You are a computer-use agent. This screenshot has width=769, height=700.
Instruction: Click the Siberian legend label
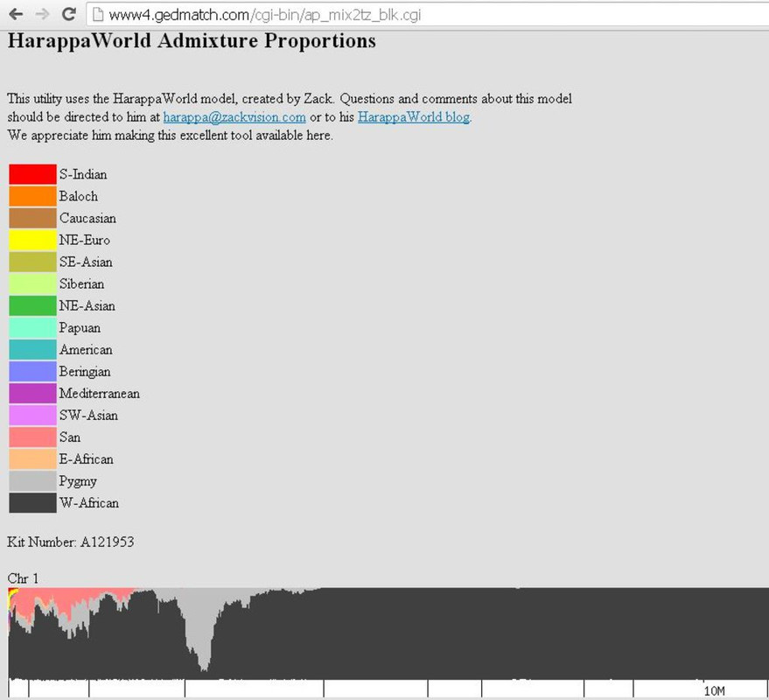(x=82, y=284)
